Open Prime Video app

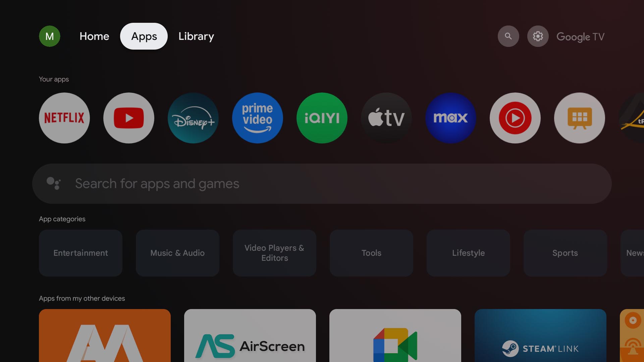click(257, 118)
